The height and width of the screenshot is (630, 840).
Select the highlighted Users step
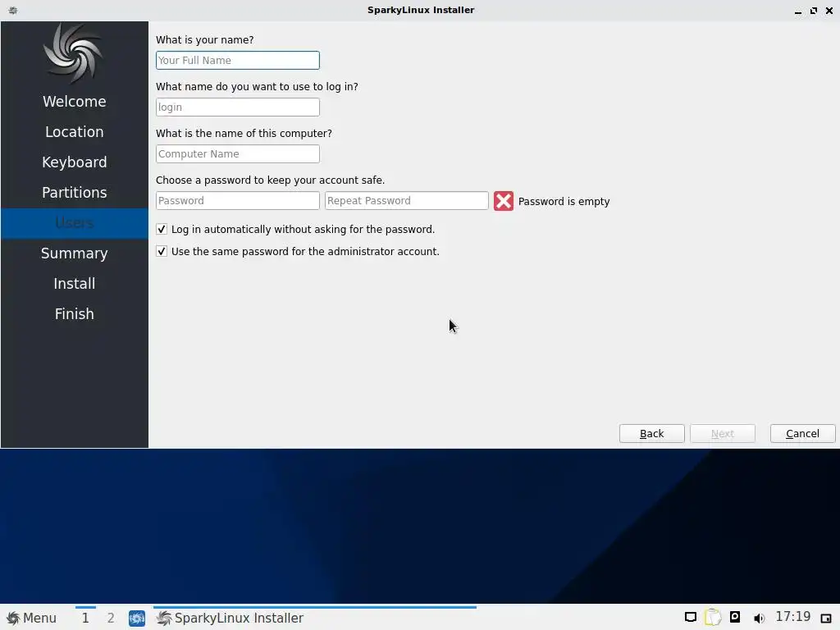coord(75,223)
